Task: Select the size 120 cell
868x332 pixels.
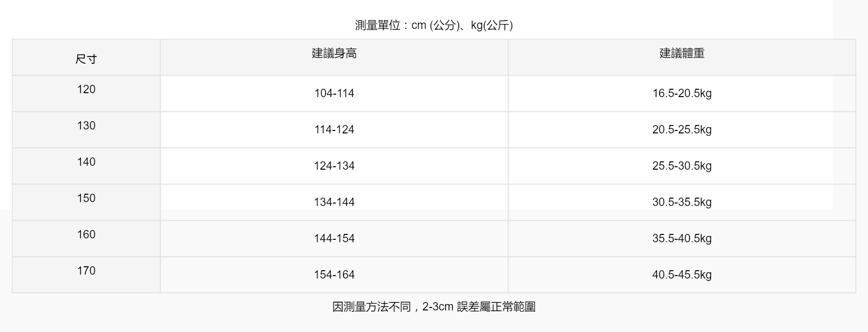Action: (x=86, y=89)
